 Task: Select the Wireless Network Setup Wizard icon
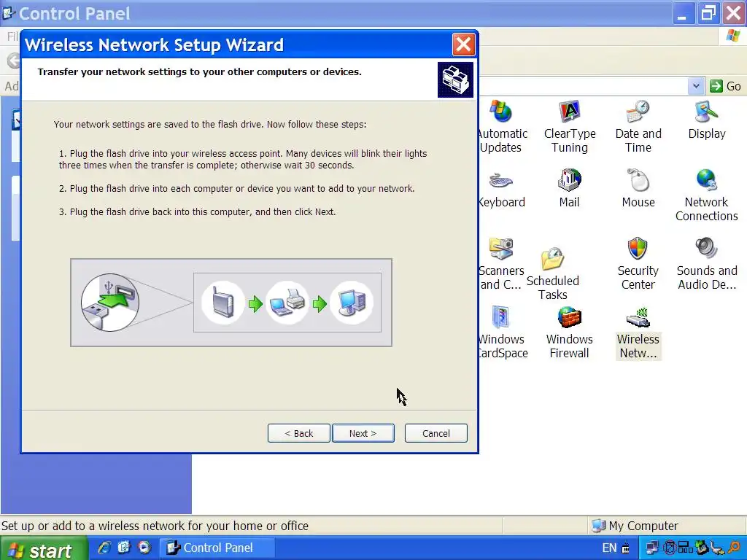pos(638,332)
